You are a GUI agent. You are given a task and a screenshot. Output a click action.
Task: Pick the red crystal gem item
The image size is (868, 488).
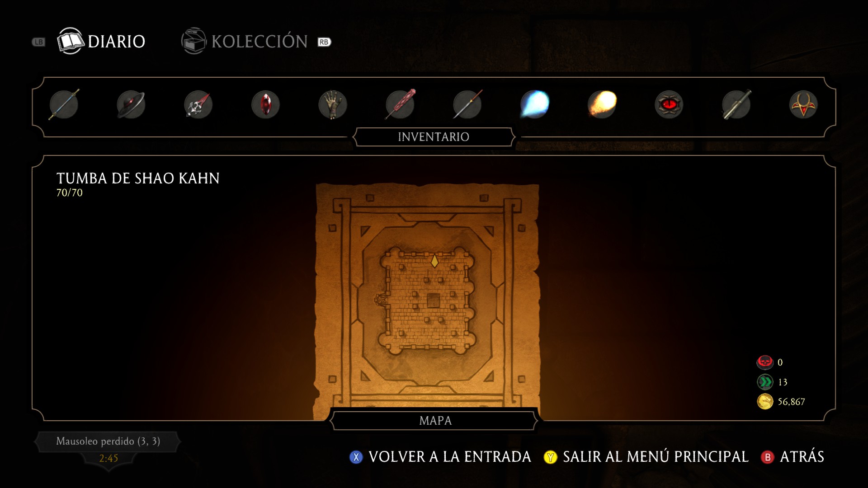(x=265, y=104)
